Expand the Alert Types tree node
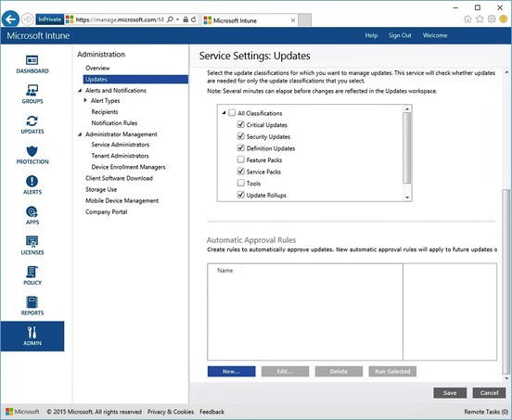Screen dimensions: 512x420 click(85, 100)
